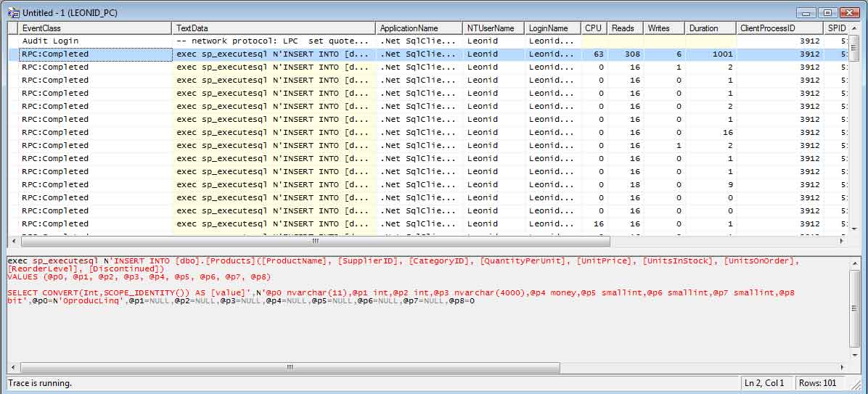Image resolution: width=868 pixels, height=394 pixels.
Task: Click the Reads column header
Action: 624,28
